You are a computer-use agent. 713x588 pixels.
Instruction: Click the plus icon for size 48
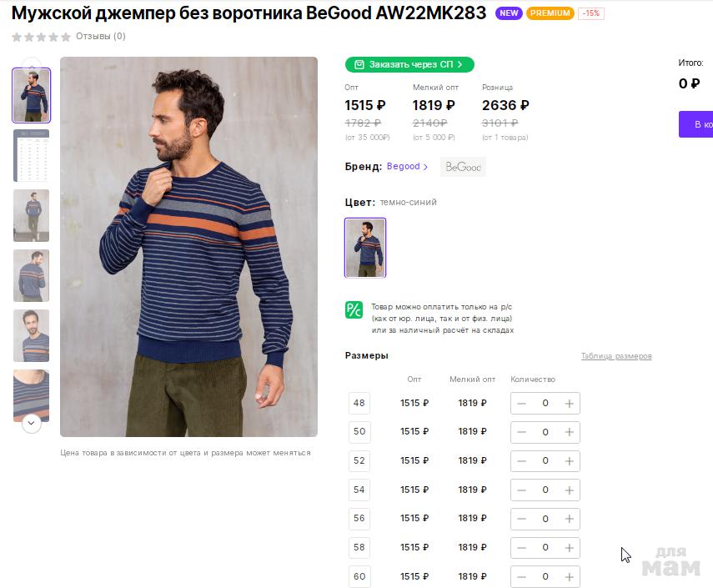pyautogui.click(x=570, y=404)
